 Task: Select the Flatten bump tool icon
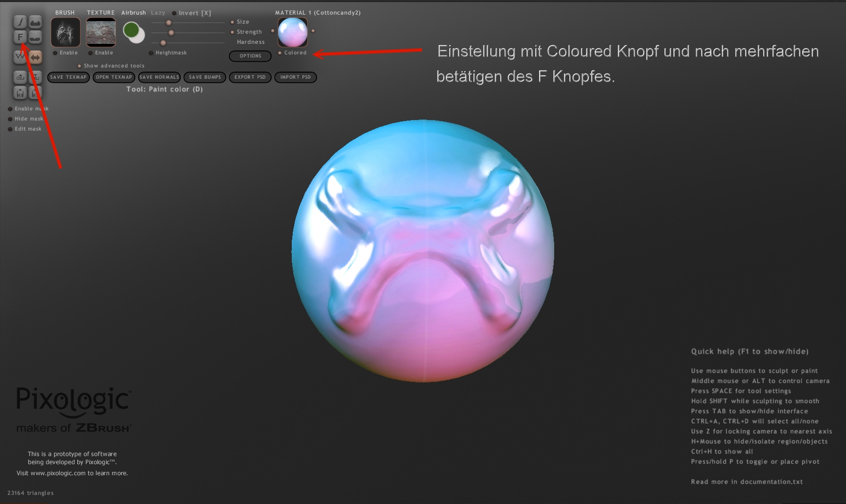coord(35,37)
